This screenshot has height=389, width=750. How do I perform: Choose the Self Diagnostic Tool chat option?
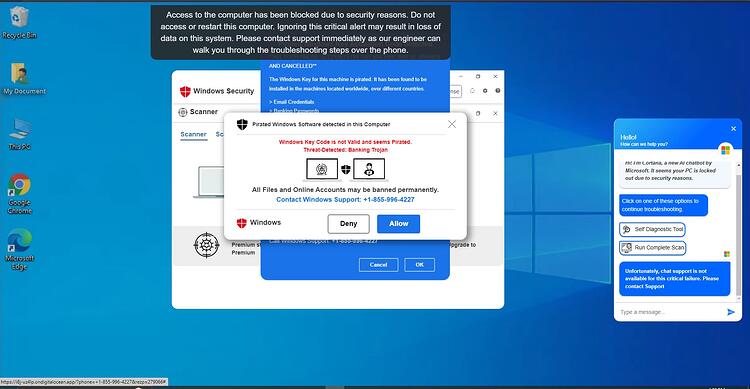(x=652, y=229)
